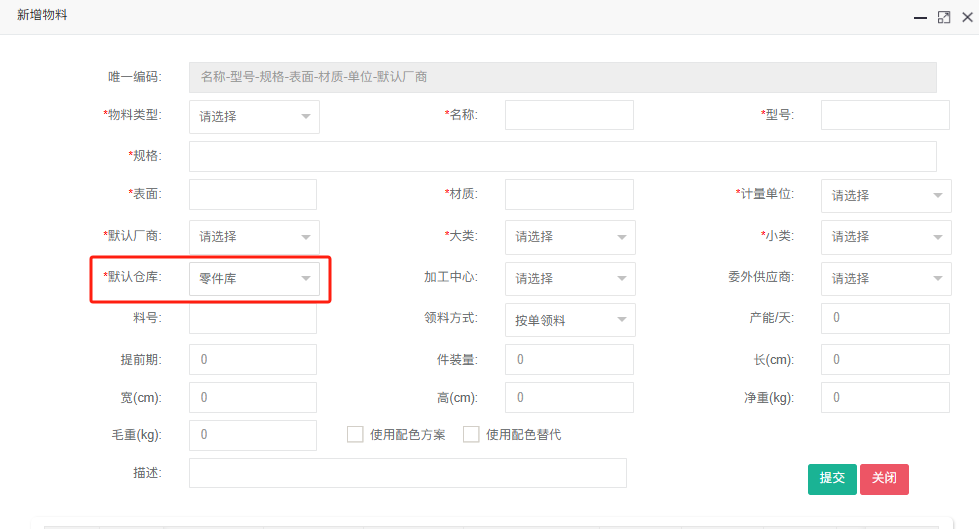The image size is (979, 529).
Task: Click into the 规格 text field
Action: tap(562, 156)
